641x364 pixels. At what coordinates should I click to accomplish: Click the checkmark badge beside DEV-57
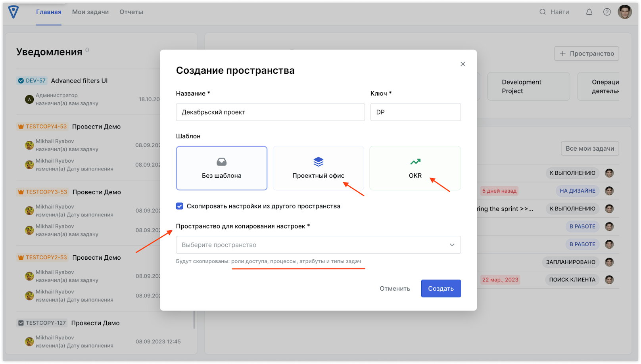coord(21,80)
